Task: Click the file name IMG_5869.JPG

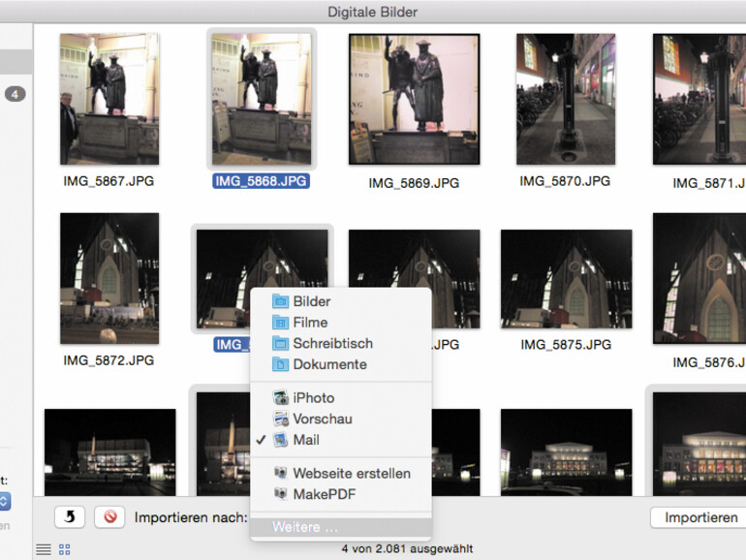Action: [414, 183]
